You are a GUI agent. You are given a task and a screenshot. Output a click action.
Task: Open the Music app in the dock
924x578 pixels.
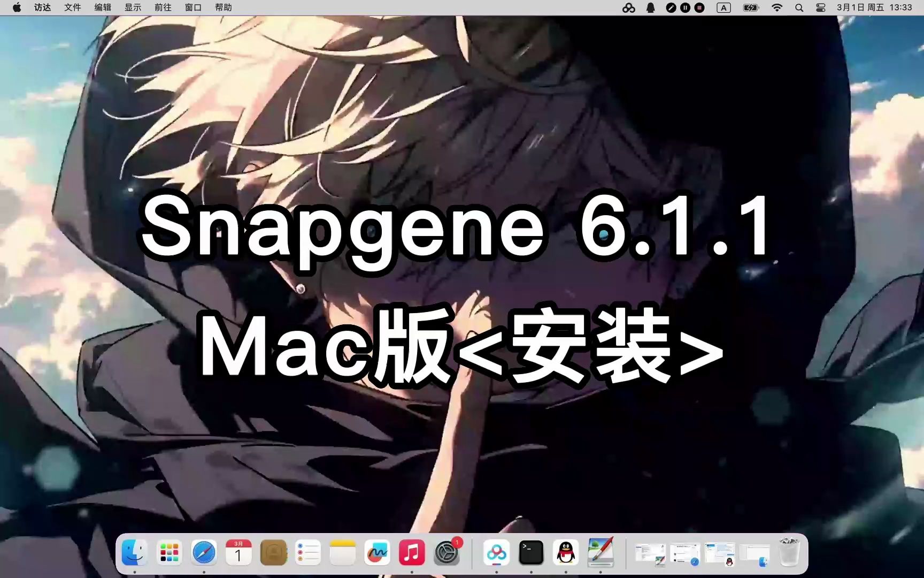click(412, 553)
